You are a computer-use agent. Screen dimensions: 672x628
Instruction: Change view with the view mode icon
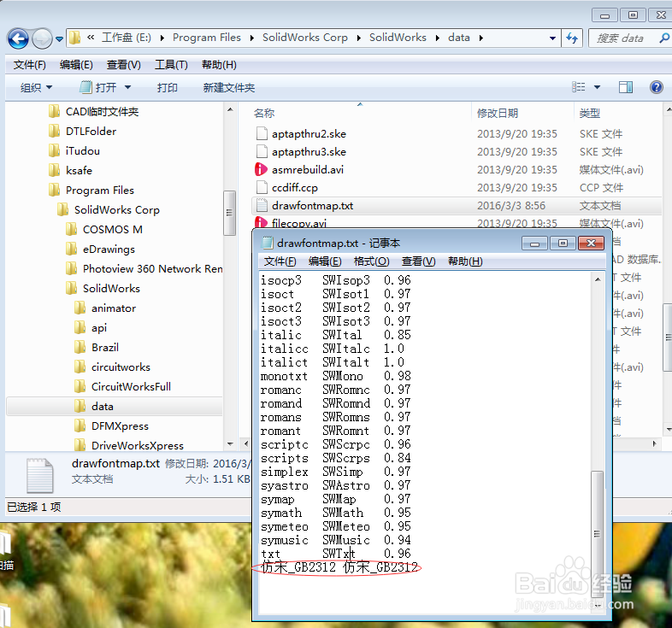(579, 87)
